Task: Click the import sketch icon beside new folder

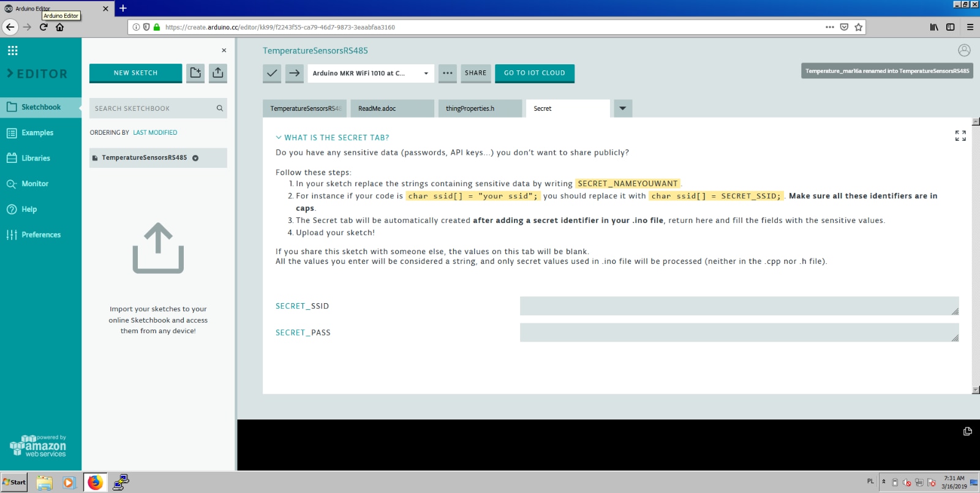Action: click(x=218, y=73)
